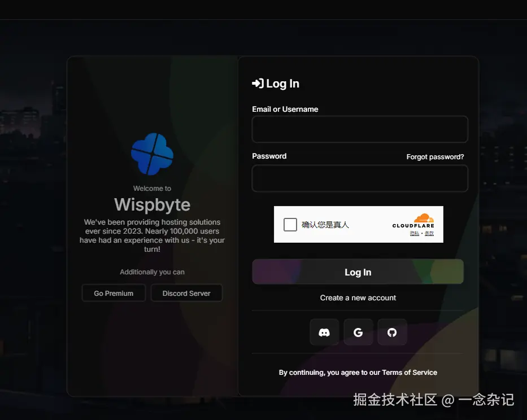This screenshot has width=527, height=420.
Task: Click the Cloudflare logo in the captcha
Action: pos(413,221)
